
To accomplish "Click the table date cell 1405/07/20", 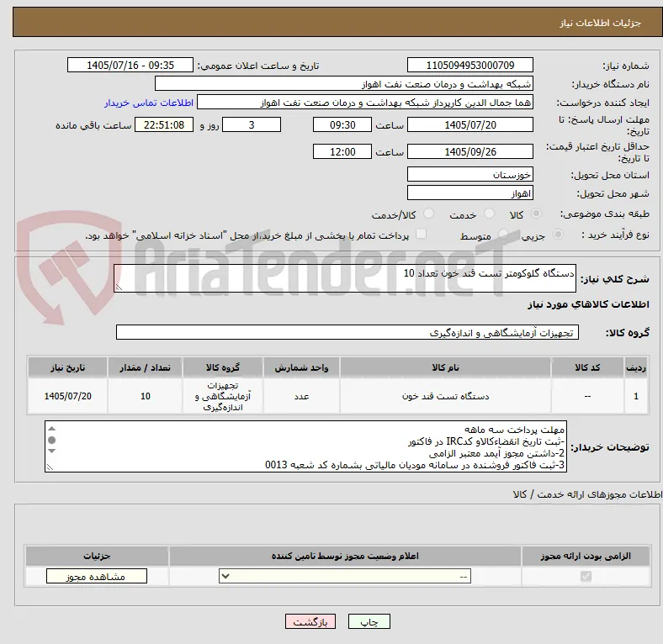I will (x=67, y=396).
